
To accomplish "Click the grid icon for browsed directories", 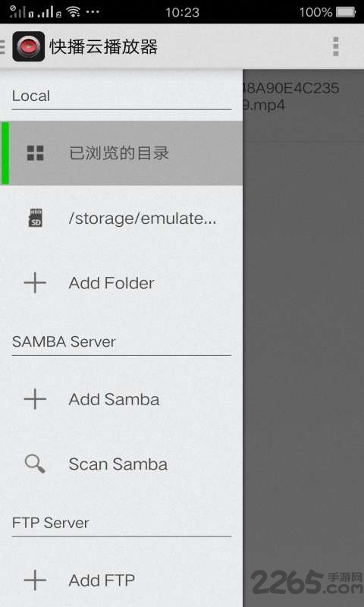I will pos(35,153).
